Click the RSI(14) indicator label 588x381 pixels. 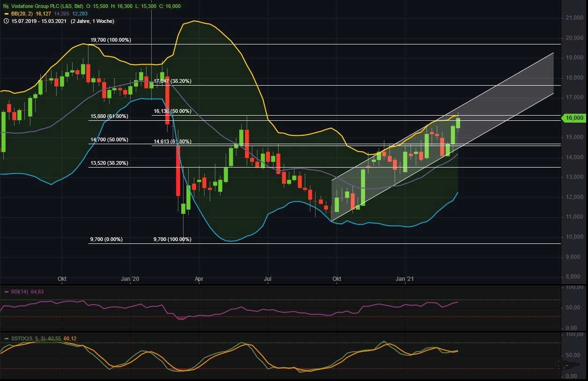(19, 292)
